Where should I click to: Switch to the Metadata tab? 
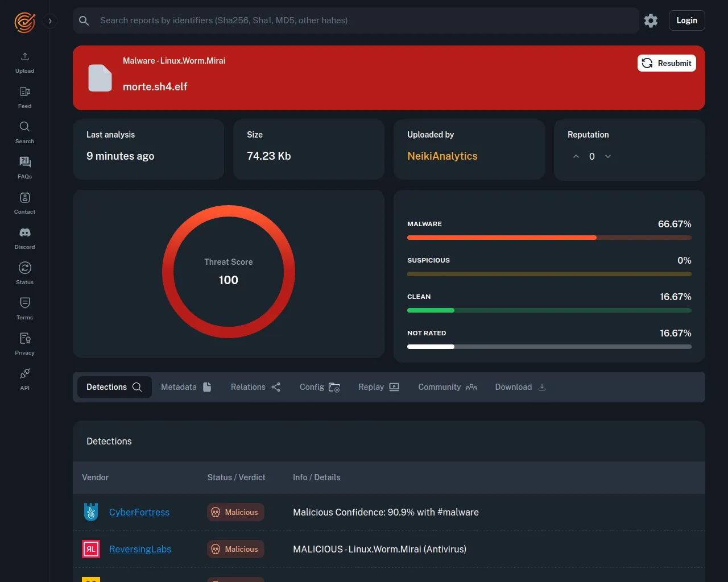click(186, 387)
